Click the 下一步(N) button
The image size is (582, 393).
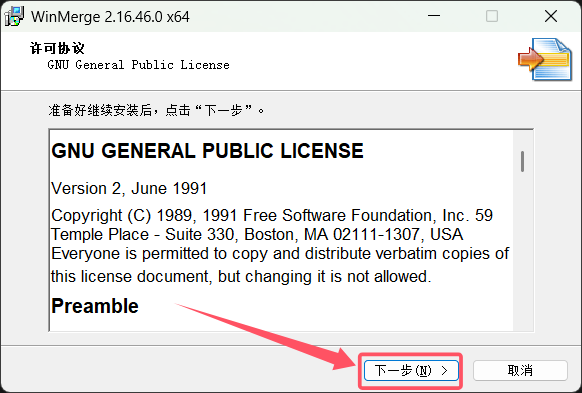[411, 370]
